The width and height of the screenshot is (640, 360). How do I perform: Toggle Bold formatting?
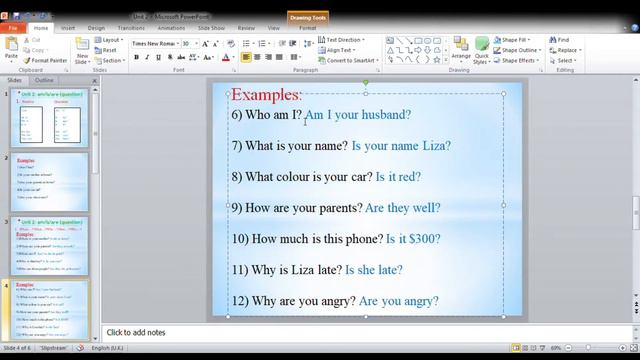pyautogui.click(x=136, y=58)
